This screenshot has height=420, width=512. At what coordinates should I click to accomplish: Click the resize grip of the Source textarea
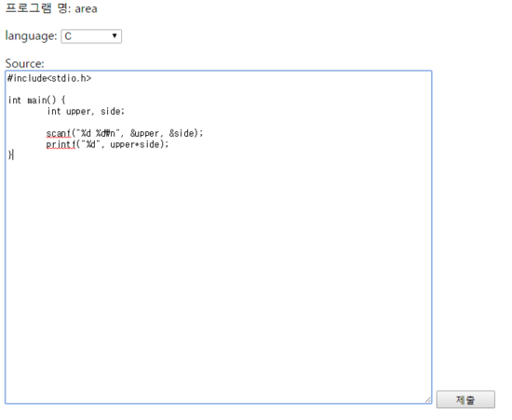[428, 400]
